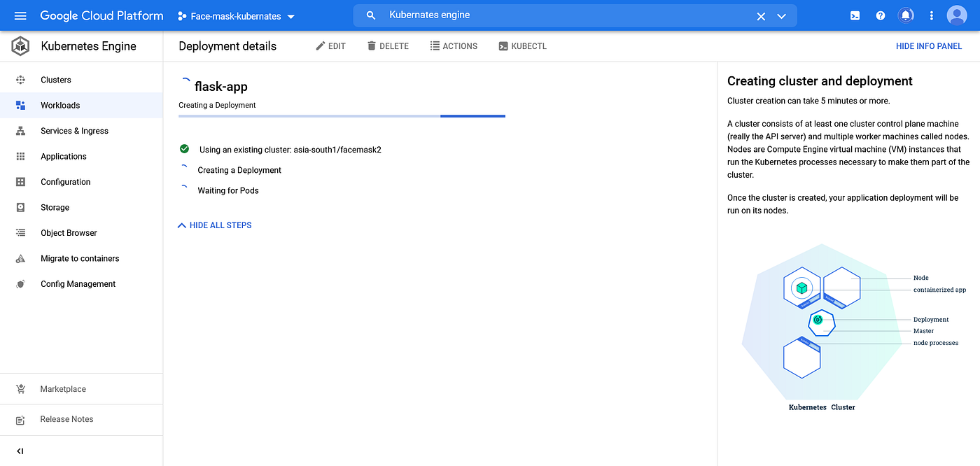The width and height of the screenshot is (980, 466).
Task: Click the Google Cloud Platform logo text
Action: tap(101, 15)
